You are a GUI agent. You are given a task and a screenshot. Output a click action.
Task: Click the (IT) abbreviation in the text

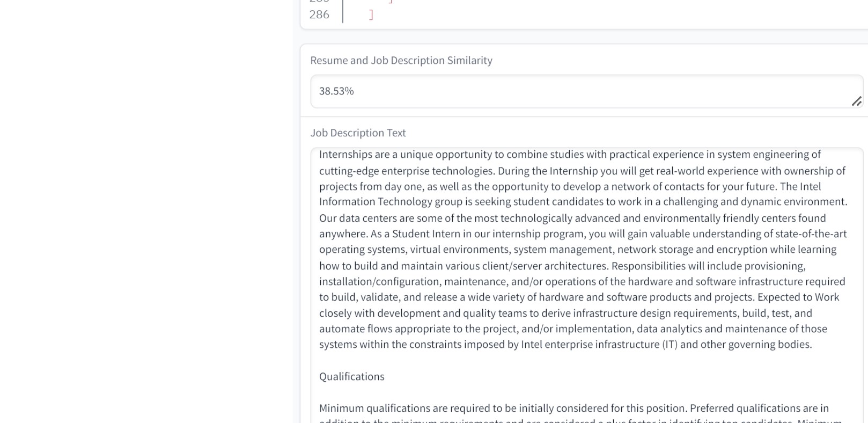(x=670, y=344)
